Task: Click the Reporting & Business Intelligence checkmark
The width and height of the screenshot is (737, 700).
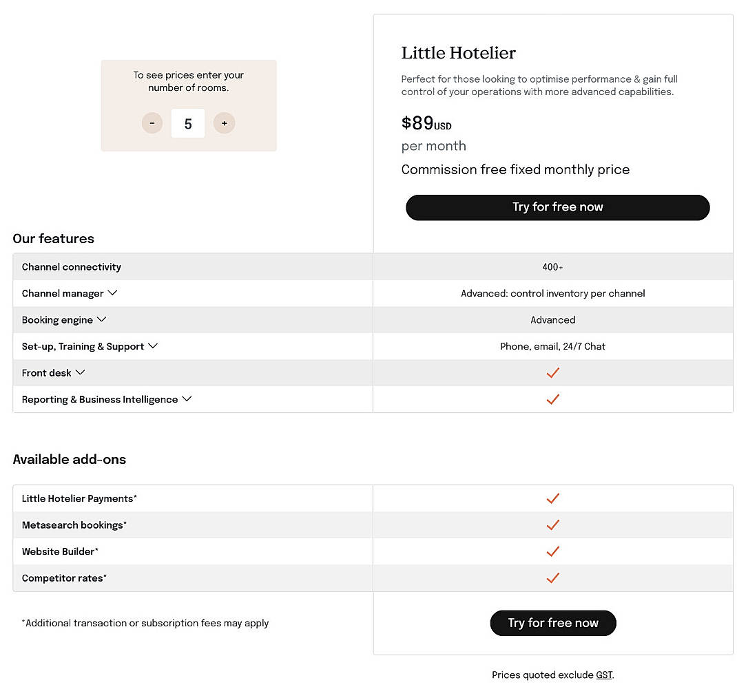Action: coord(552,399)
